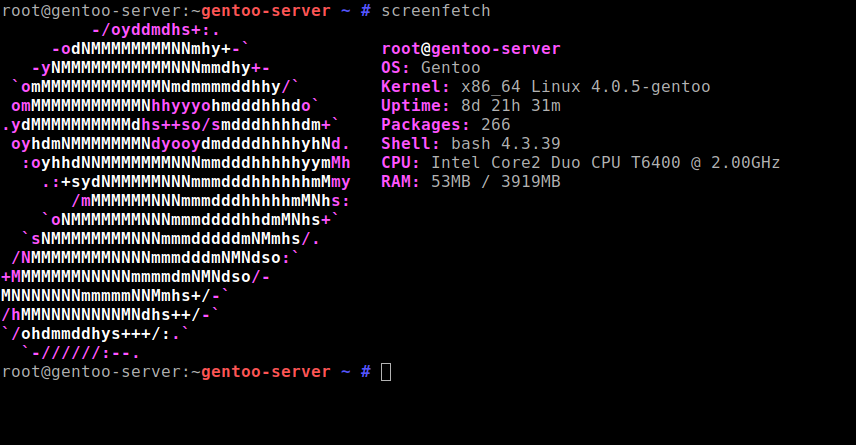Image resolution: width=856 pixels, height=445 pixels.
Task: Click the 'root@gentoo-server' header in screenfetch output
Action: click(471, 49)
